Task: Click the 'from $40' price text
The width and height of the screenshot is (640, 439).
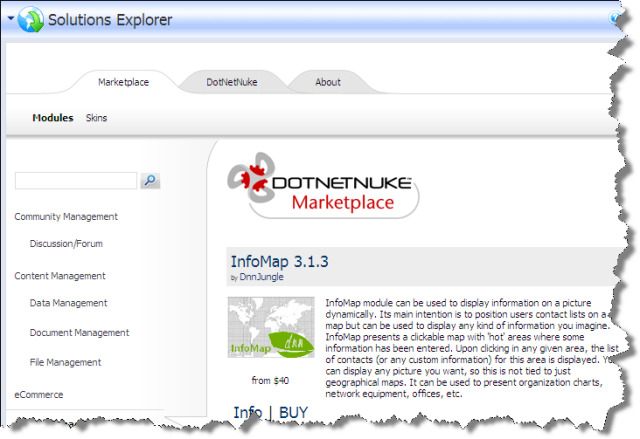Action: click(270, 381)
